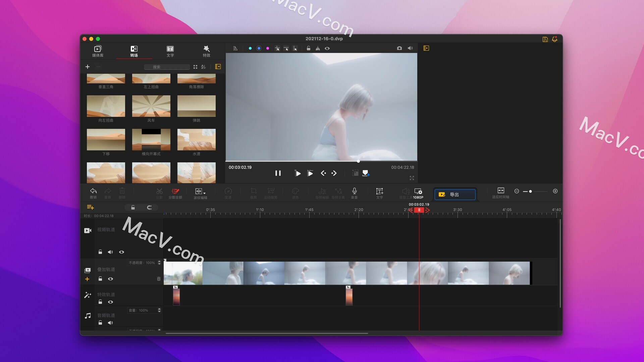Click the 导出 export button

pos(455,194)
